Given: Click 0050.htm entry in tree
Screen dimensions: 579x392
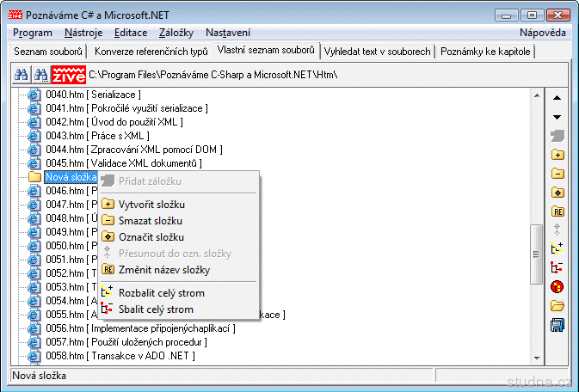Looking at the screenshot, I should coord(71,246).
